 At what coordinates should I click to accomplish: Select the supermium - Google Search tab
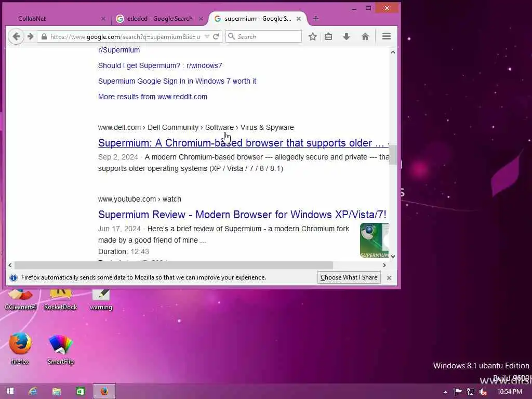[x=258, y=19]
